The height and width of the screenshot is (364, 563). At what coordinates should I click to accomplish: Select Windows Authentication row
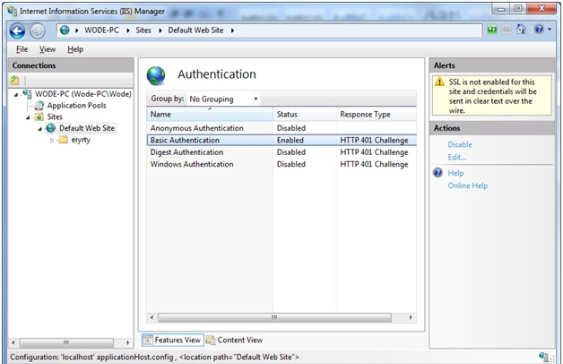(282, 164)
